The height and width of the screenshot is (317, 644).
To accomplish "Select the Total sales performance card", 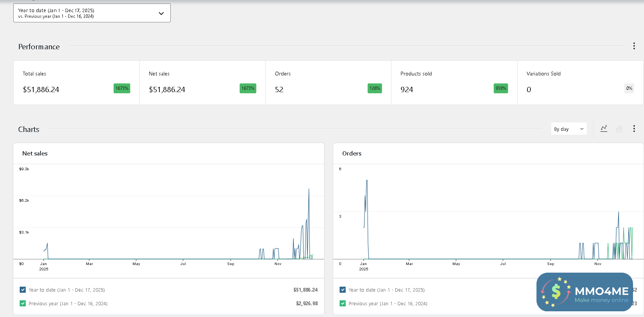I will 76,83.
